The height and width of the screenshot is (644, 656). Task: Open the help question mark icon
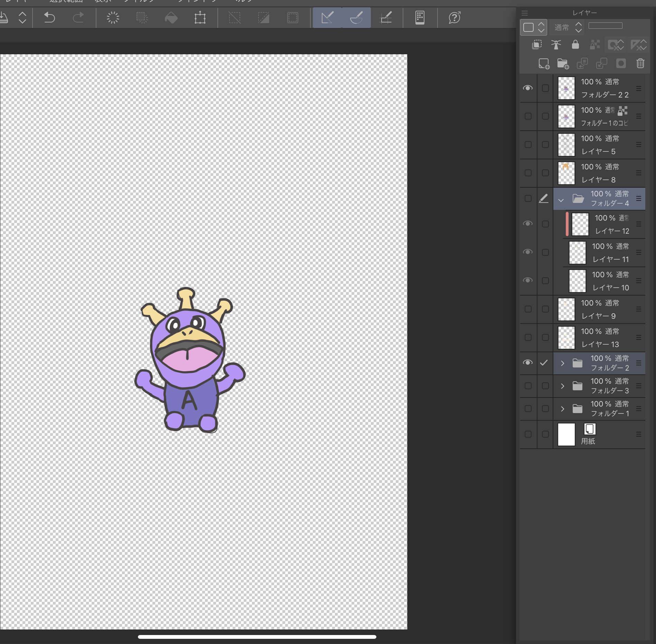[454, 18]
